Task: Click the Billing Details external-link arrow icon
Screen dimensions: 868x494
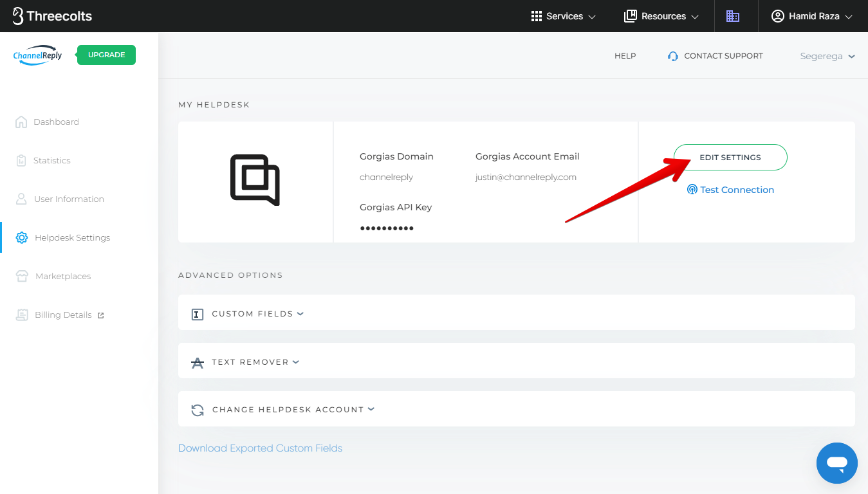Action: pos(100,315)
